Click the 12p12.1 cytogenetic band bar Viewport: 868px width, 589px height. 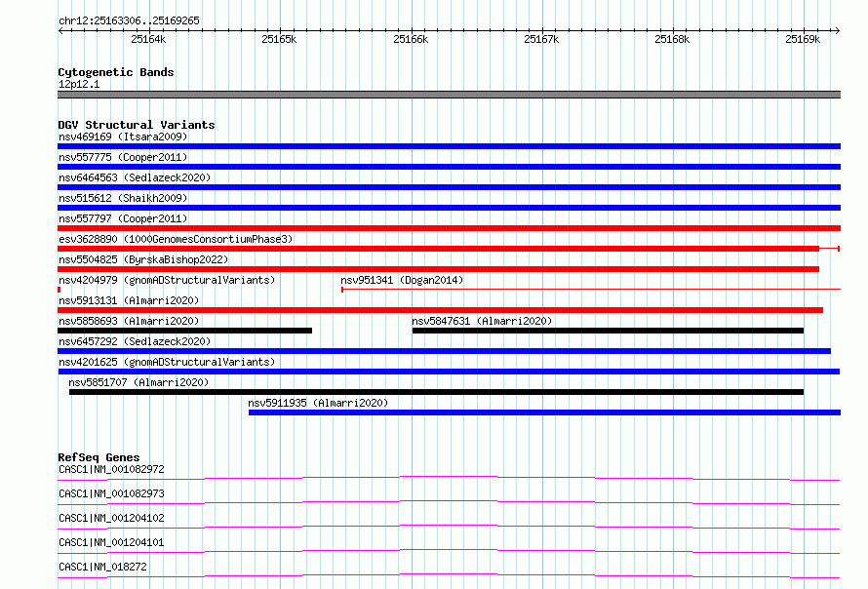(x=449, y=95)
